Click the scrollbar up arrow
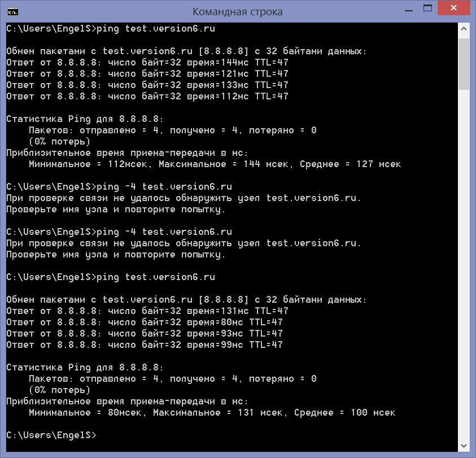The width and height of the screenshot is (476, 458). click(x=464, y=29)
